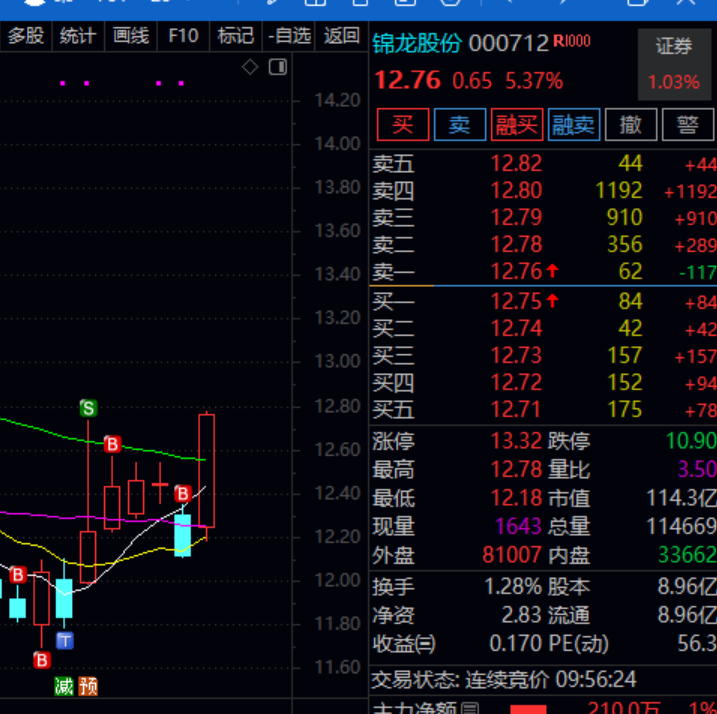The image size is (717, 714).
Task: Click the 换手 turnover value 1.28%
Action: pos(514,587)
